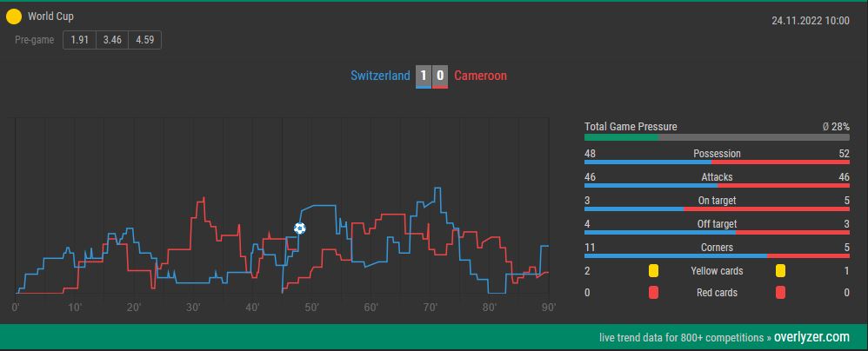
Task: Open the Switzerland team name link
Action: [x=380, y=76]
